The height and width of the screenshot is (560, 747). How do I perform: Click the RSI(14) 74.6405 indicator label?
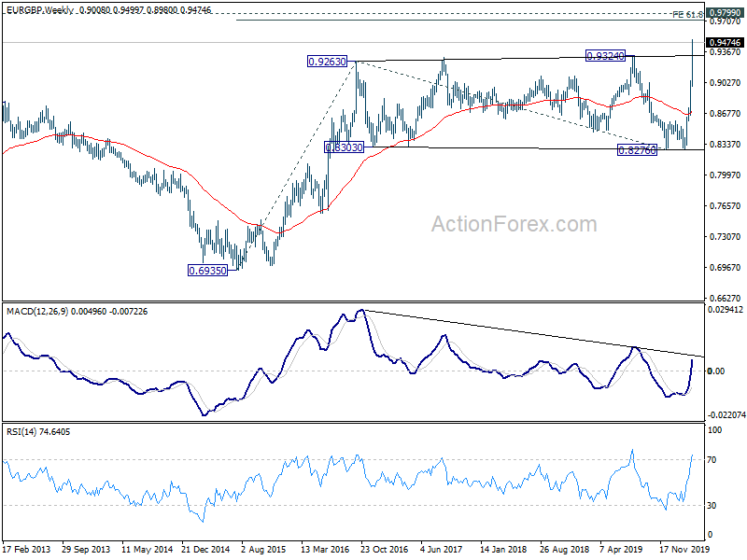[38, 432]
